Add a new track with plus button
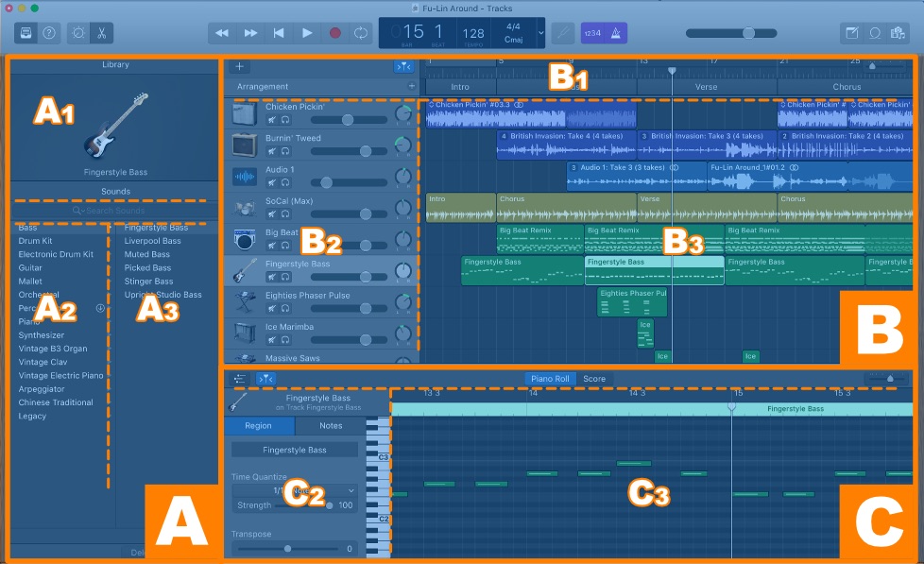 pyautogui.click(x=239, y=66)
